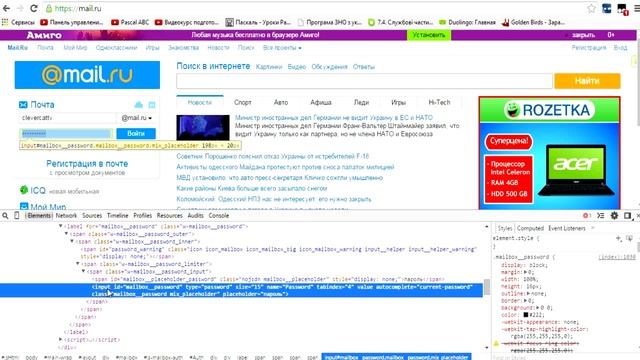Collapse the label mailbox__password node
The image size is (640, 360).
[x=60, y=226]
